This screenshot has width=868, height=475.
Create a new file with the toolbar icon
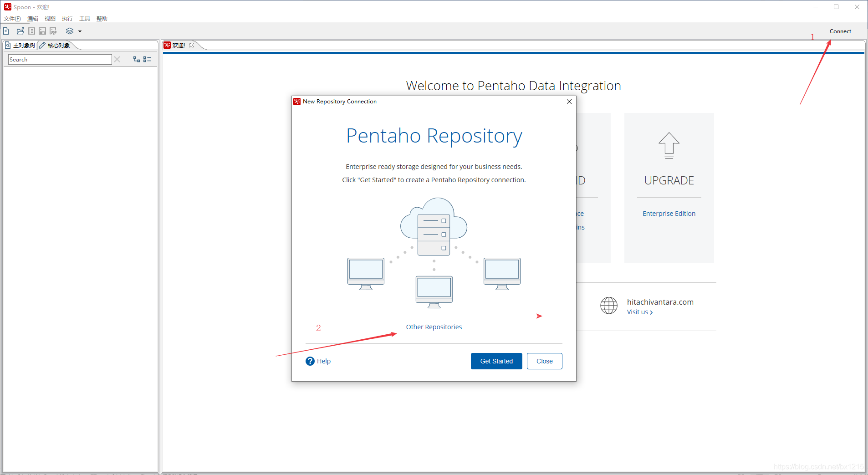(x=6, y=31)
